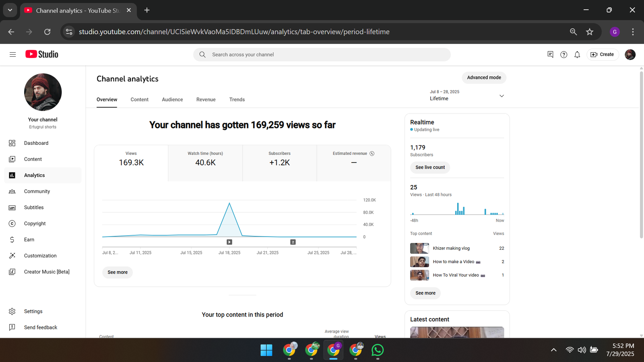Image resolution: width=644 pixels, height=362 pixels.
Task: Open the help question-mark icon
Action: (563, 54)
